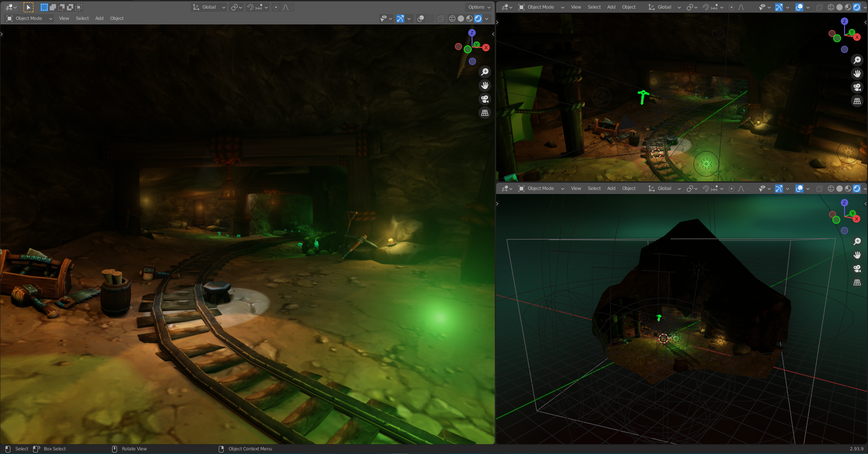Toggle camera view in top-right viewport
Screen dimensions: 868x454
(857, 87)
